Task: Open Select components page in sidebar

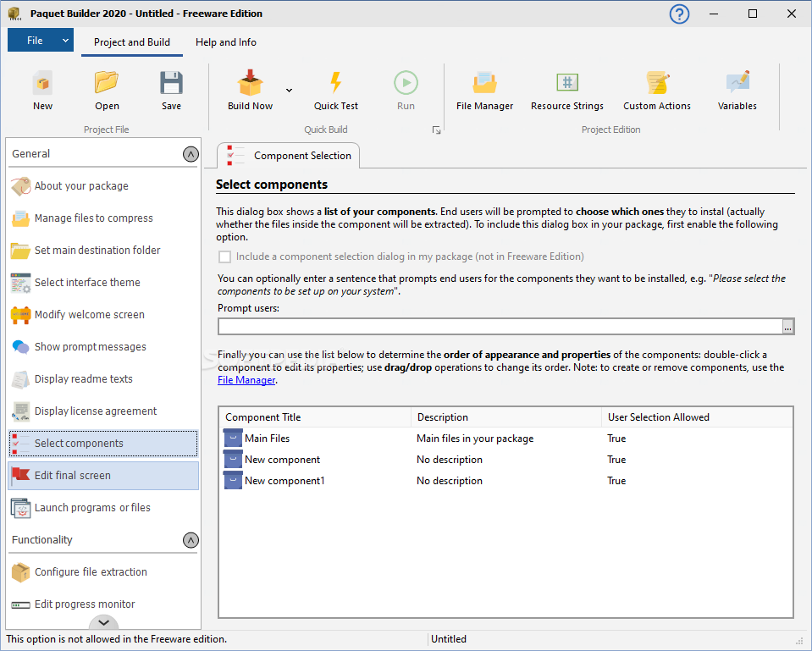Action: [103, 444]
